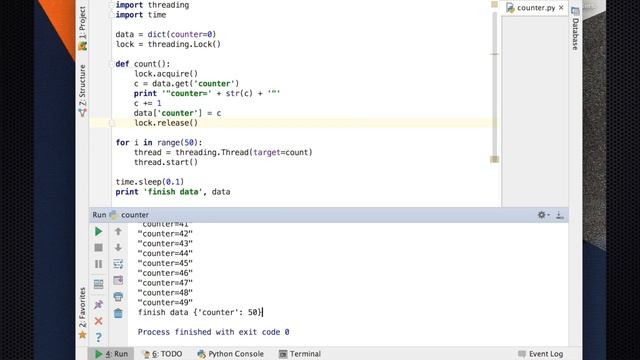Open Run panel settings gear dropdown

click(543, 215)
